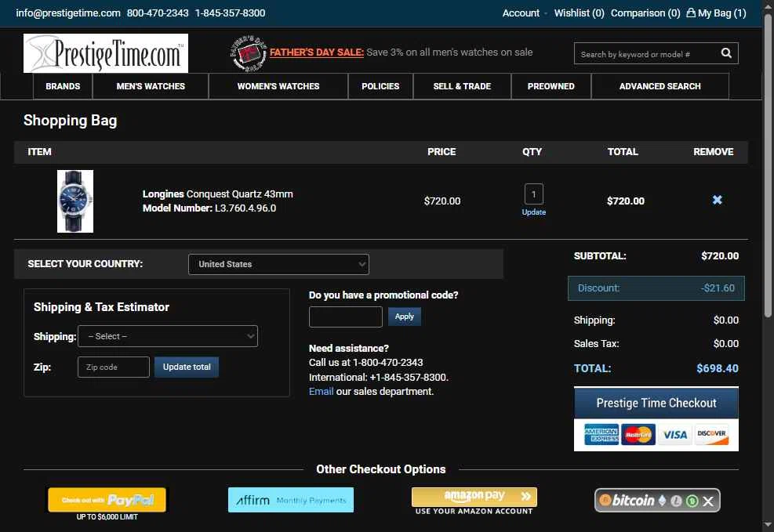This screenshot has width=774, height=532.
Task: Focus the search keyword field
Action: (646, 54)
